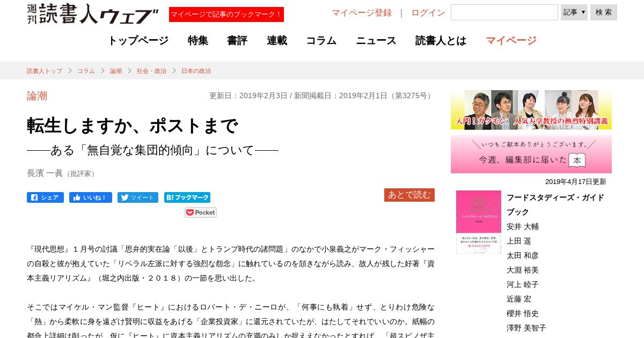Click the 検索 search button

tap(604, 12)
